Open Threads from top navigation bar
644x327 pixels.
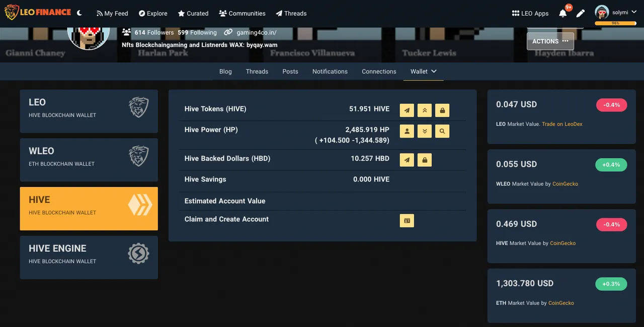pos(291,13)
